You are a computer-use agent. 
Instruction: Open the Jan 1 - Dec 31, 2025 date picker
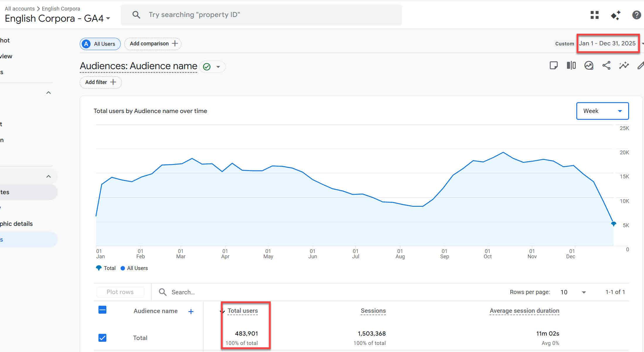[607, 43]
